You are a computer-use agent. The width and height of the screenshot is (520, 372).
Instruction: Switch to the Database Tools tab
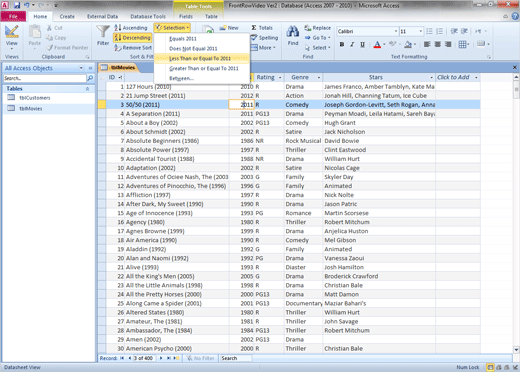coord(148,16)
